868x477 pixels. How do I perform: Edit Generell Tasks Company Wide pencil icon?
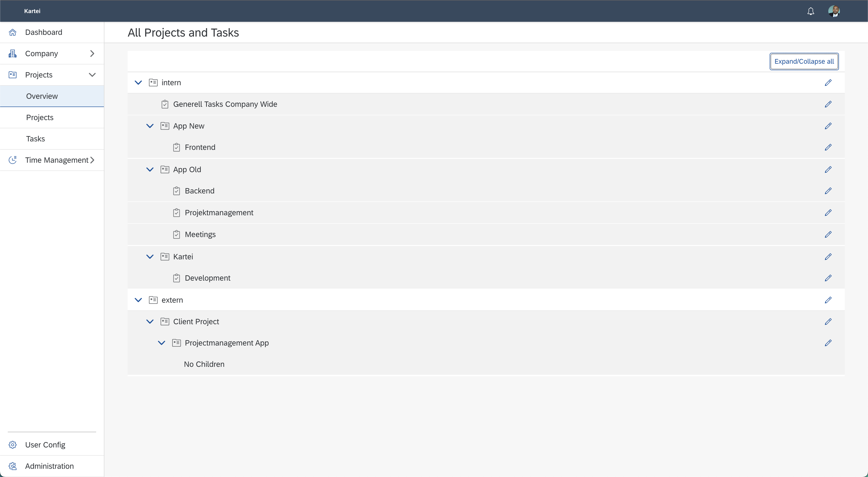(x=828, y=104)
